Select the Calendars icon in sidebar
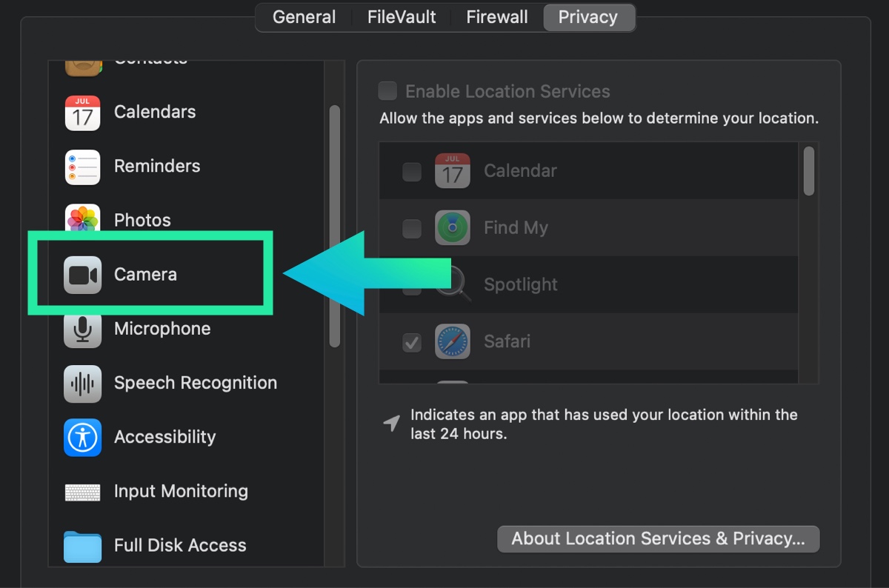The height and width of the screenshot is (588, 889). tap(82, 113)
